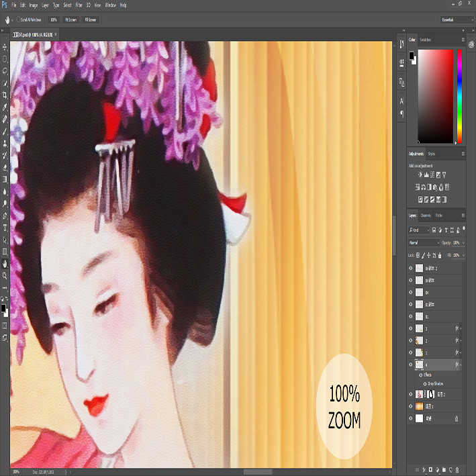
Task: Select the Zoom tool in toolbar
Action: [5, 276]
